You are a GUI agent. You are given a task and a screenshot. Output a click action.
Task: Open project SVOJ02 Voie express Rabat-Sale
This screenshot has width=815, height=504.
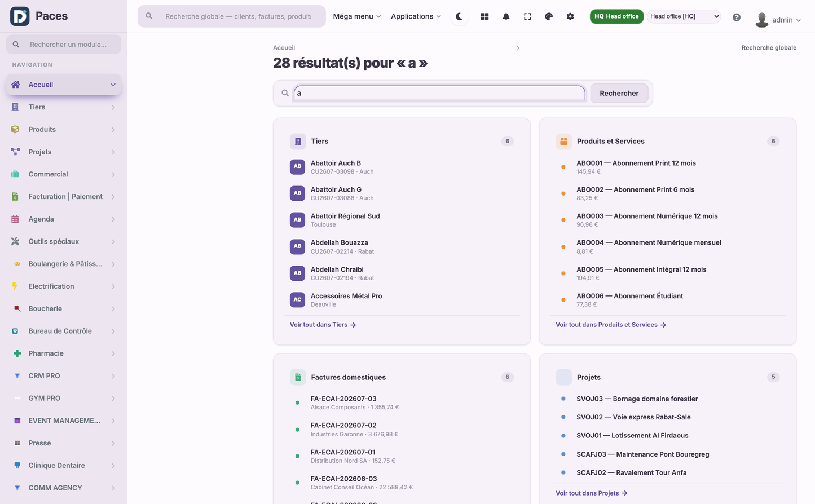[x=668, y=417]
